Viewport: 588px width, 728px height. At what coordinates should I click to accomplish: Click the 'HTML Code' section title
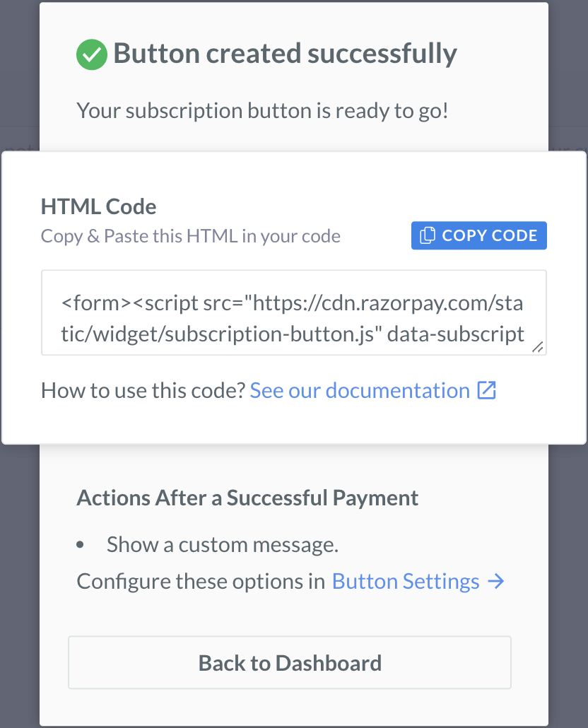(x=98, y=206)
